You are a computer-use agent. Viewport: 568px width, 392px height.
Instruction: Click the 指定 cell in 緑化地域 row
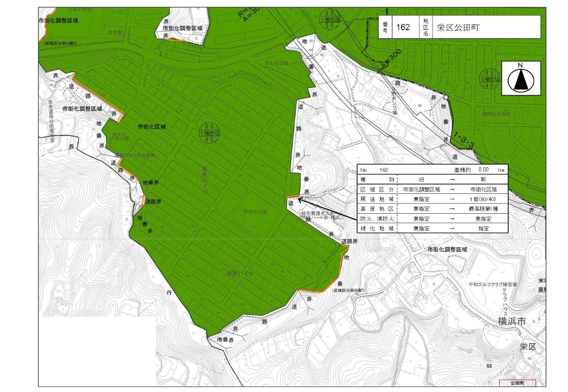(483, 228)
